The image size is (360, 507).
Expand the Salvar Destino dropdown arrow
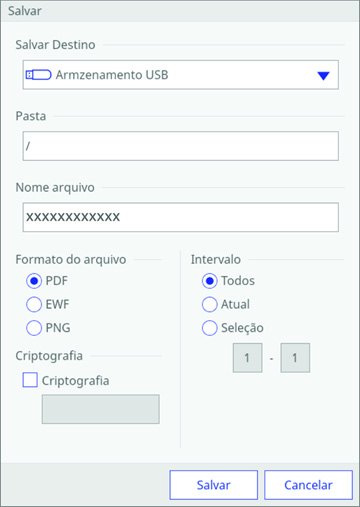coord(323,76)
